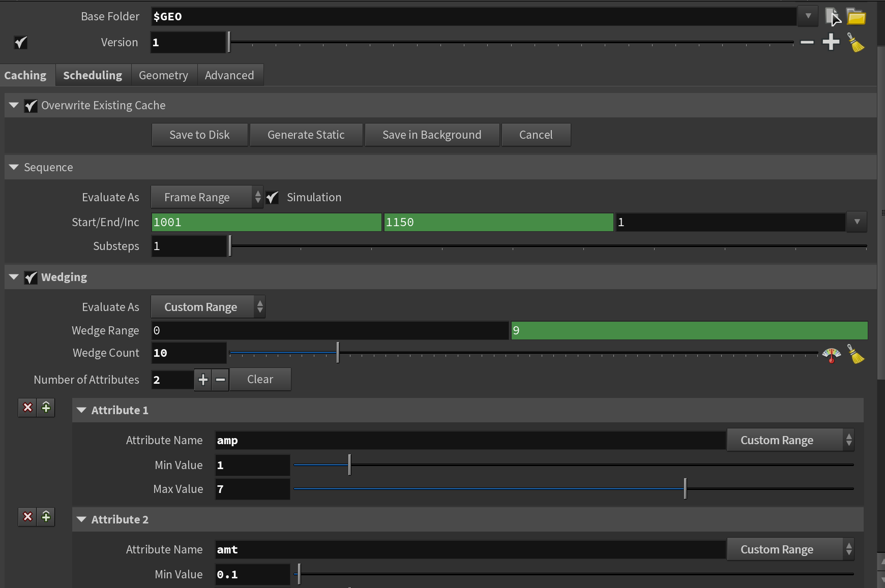The height and width of the screenshot is (588, 885).
Task: Click the Wedge Count slider handle
Action: point(338,353)
